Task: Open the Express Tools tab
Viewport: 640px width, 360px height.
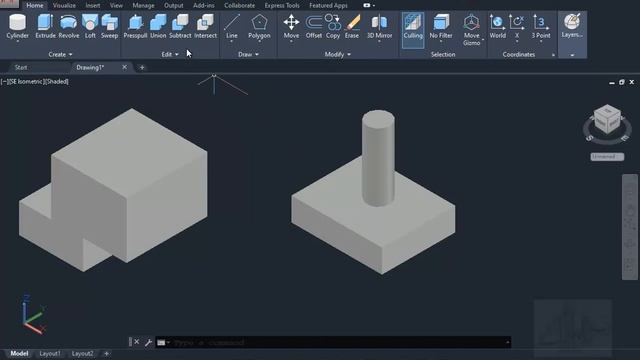Action: pyautogui.click(x=282, y=5)
